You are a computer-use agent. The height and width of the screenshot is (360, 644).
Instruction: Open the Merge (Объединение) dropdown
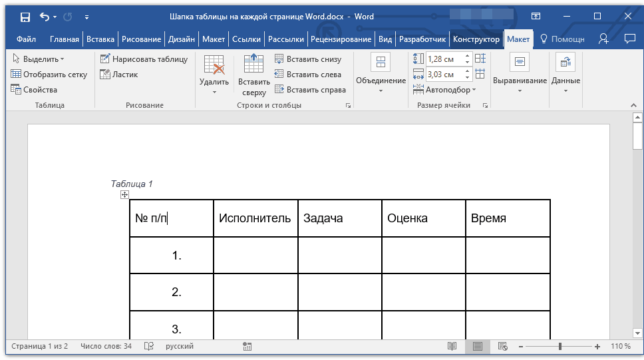(381, 76)
